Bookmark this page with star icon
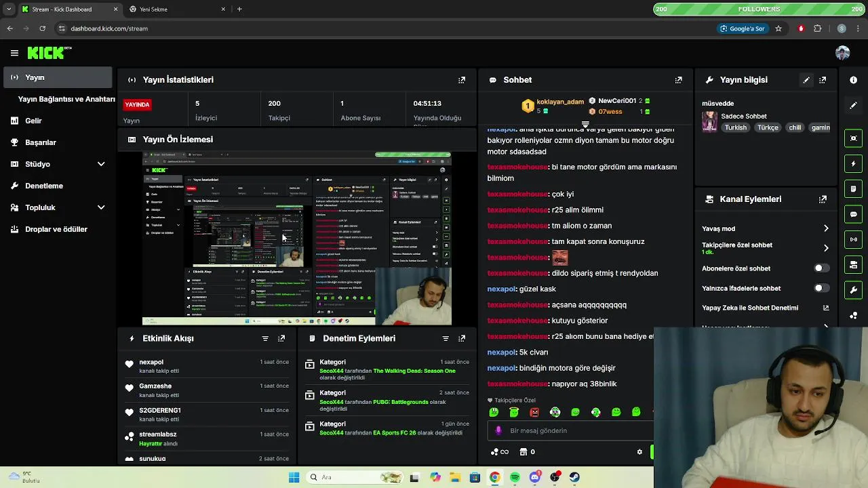The height and width of the screenshot is (488, 868). [x=778, y=28]
